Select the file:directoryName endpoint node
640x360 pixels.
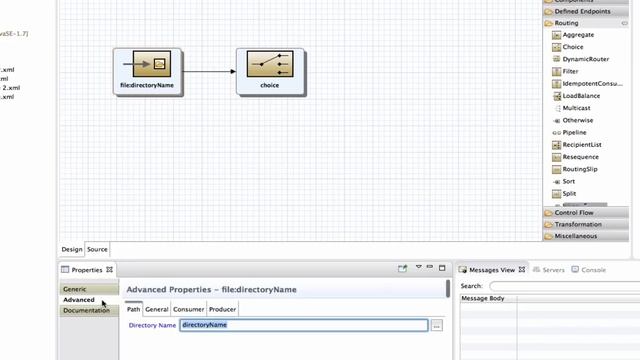point(147,71)
